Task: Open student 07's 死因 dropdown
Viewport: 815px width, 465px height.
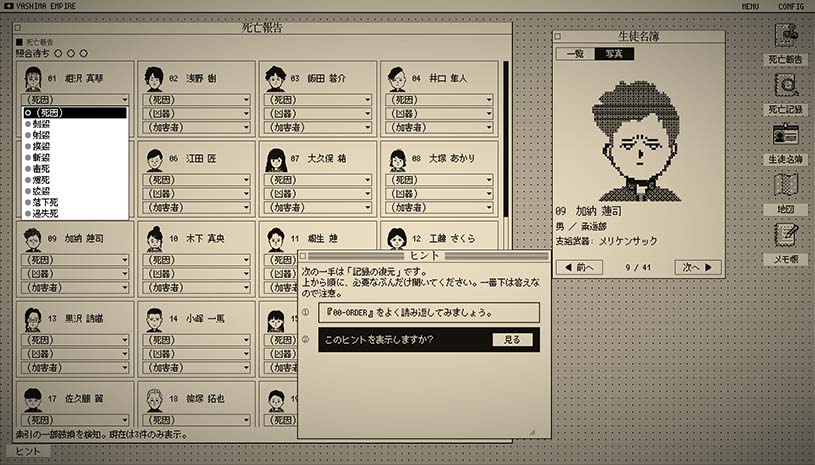Action: [x=318, y=180]
